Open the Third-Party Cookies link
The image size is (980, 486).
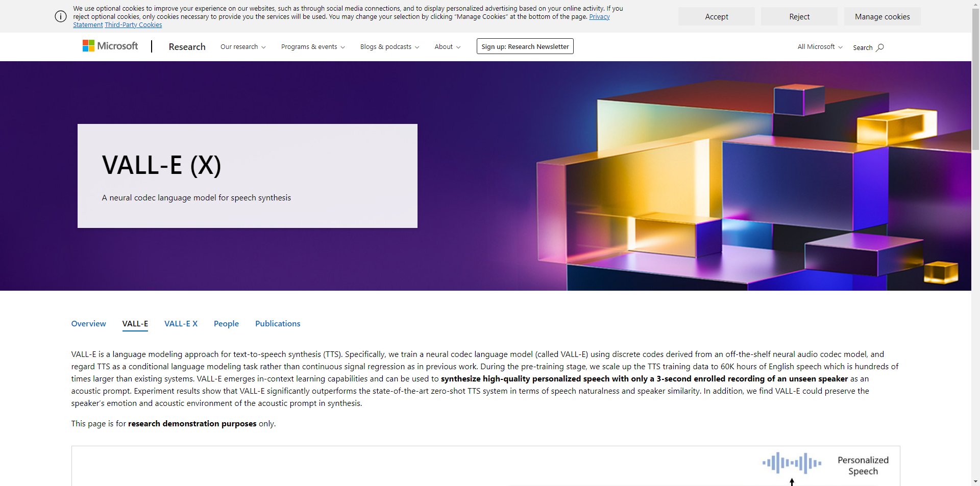[x=133, y=25]
